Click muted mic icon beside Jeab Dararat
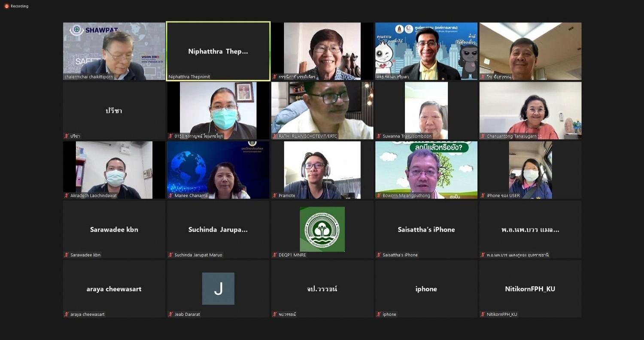The image size is (644, 340). (170, 314)
